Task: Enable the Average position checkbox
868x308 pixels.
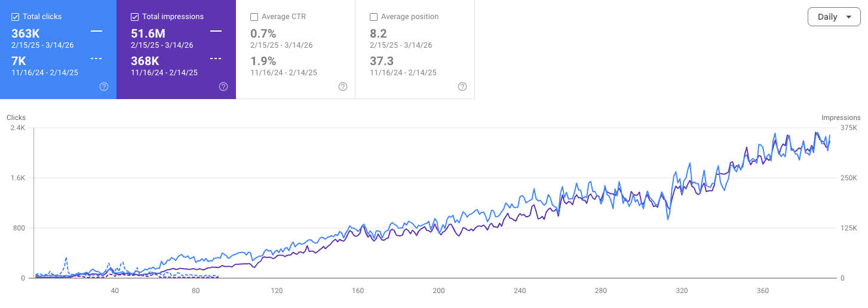Action: [x=374, y=17]
